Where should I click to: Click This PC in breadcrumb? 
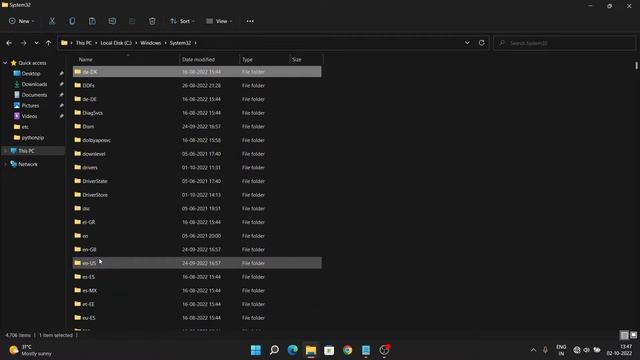click(84, 43)
